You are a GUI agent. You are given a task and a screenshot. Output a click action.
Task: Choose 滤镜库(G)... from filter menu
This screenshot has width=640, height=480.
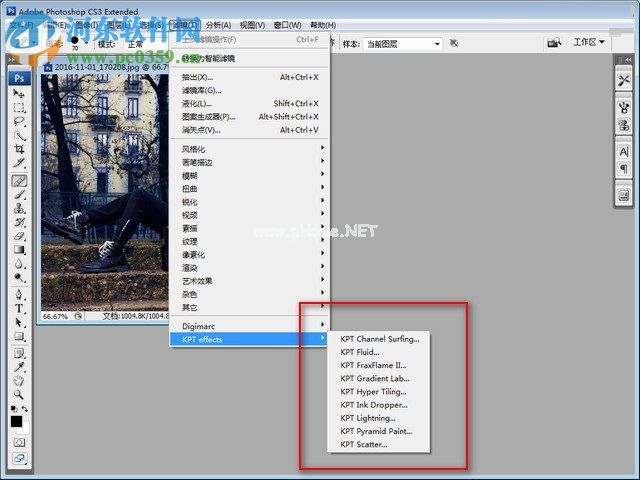(250, 90)
